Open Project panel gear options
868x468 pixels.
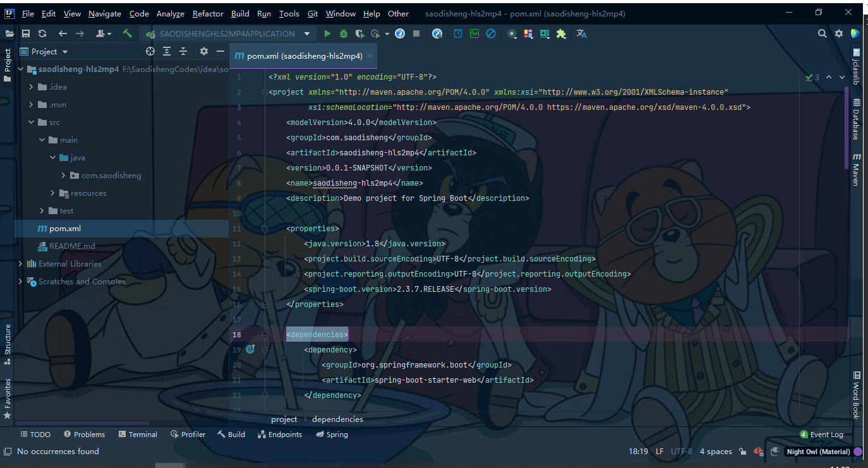tap(203, 51)
